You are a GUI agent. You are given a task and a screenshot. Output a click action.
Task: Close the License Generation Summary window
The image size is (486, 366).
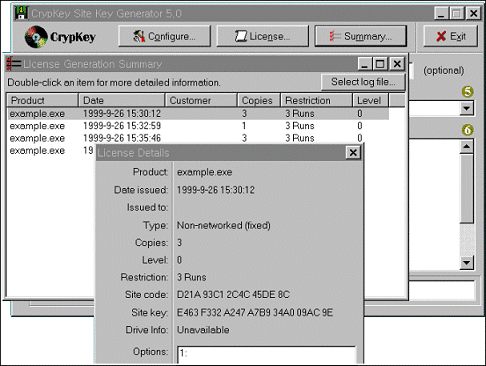pos(397,63)
